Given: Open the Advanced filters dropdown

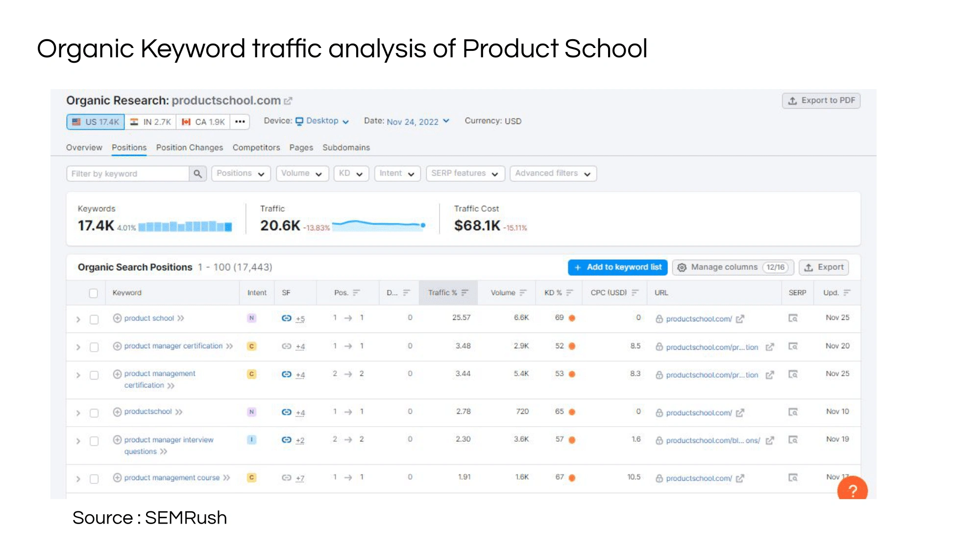Looking at the screenshot, I should click(553, 173).
